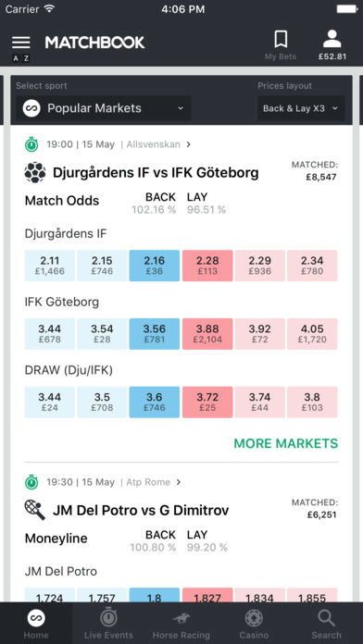363x644 pixels.
Task: Open the hamburger A-Z menu
Action: (x=21, y=48)
